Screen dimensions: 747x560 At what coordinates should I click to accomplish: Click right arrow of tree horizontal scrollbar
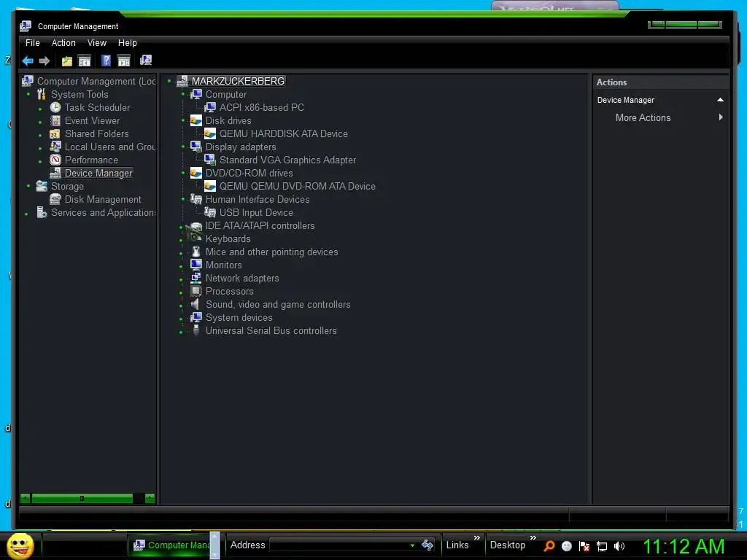(150, 499)
